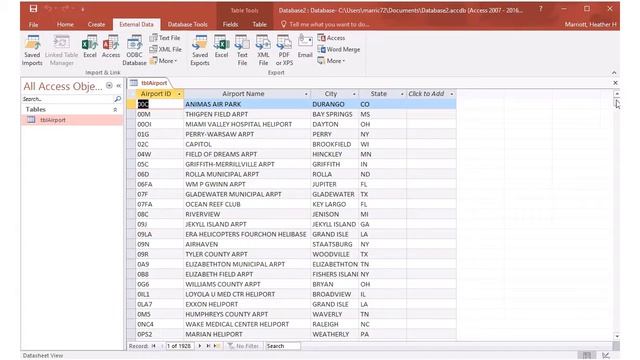The image size is (640, 360).
Task: Select cell ANIMAS AIR PARK
Action: pos(247,104)
